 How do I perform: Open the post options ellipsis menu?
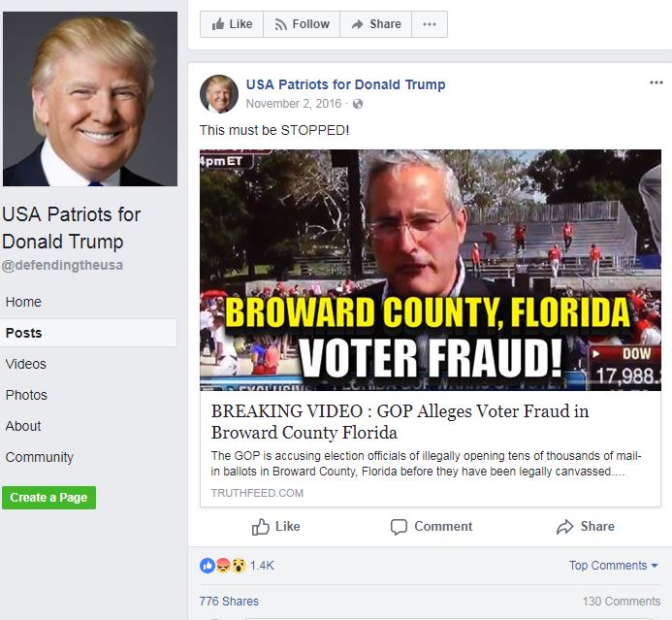tap(656, 82)
